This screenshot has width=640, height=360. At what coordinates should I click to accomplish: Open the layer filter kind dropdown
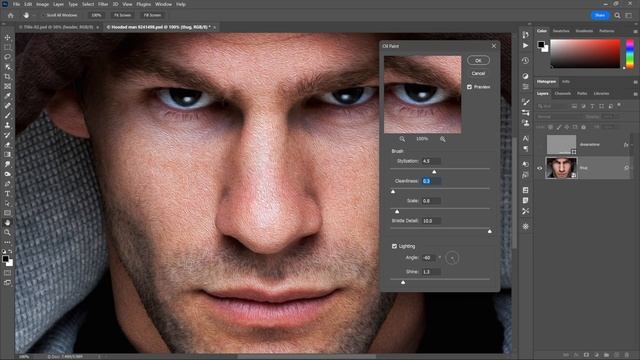coord(553,106)
